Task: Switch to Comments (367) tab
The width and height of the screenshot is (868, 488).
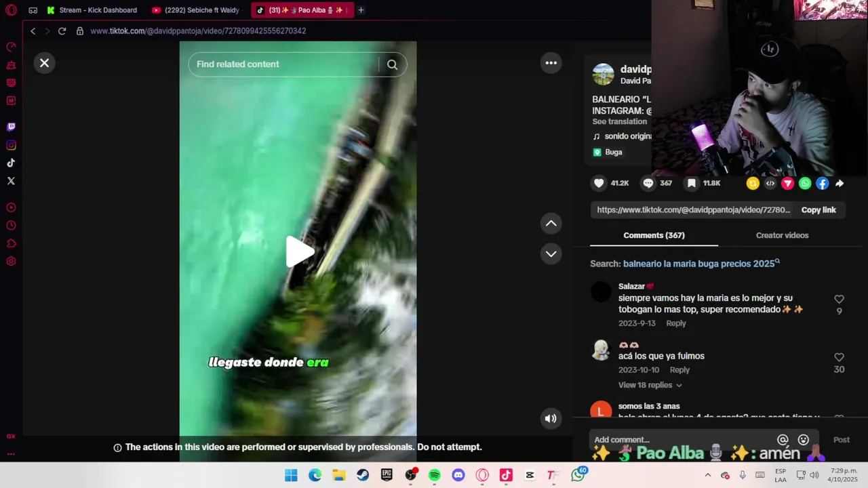Action: (654, 235)
